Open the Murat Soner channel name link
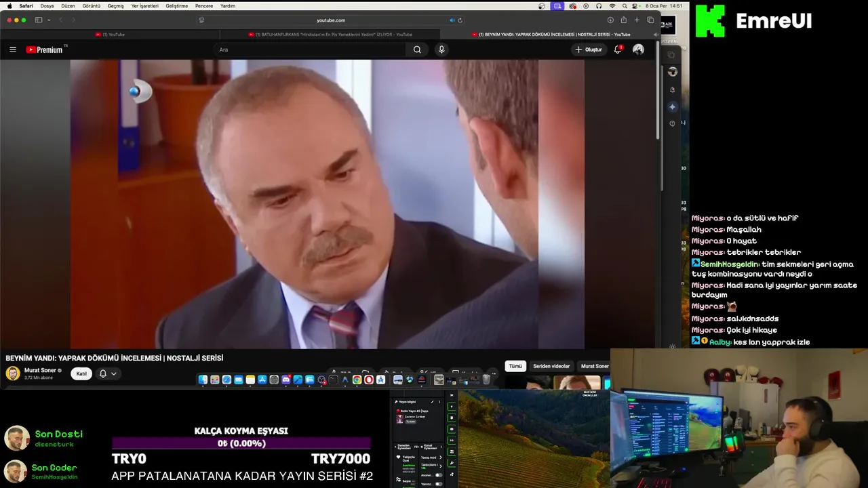This screenshot has height=488, width=868. 40,371
